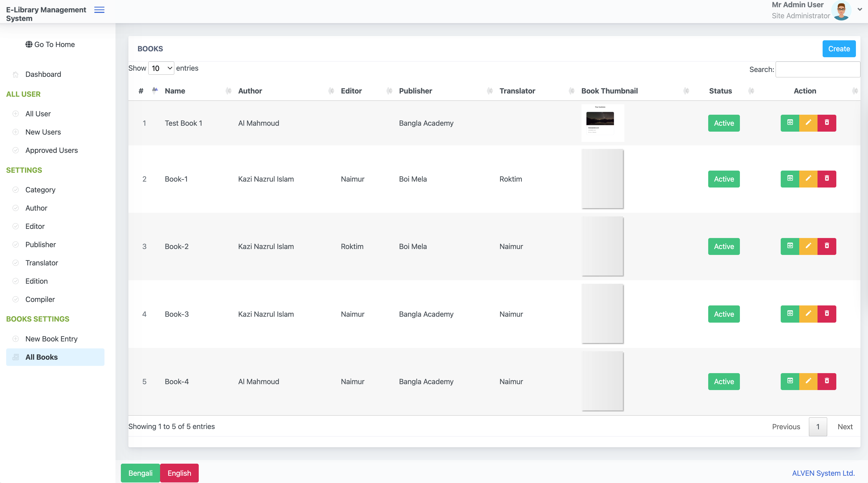
Task: Open Compiler settings
Action: (40, 299)
